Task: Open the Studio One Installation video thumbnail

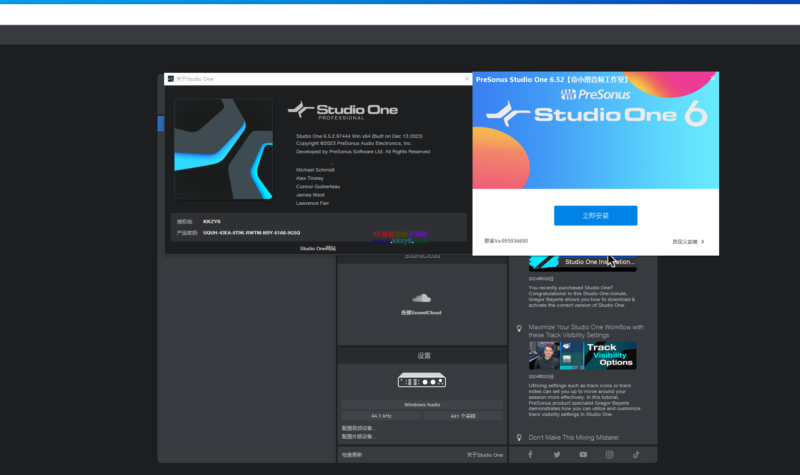Action: [x=583, y=263]
